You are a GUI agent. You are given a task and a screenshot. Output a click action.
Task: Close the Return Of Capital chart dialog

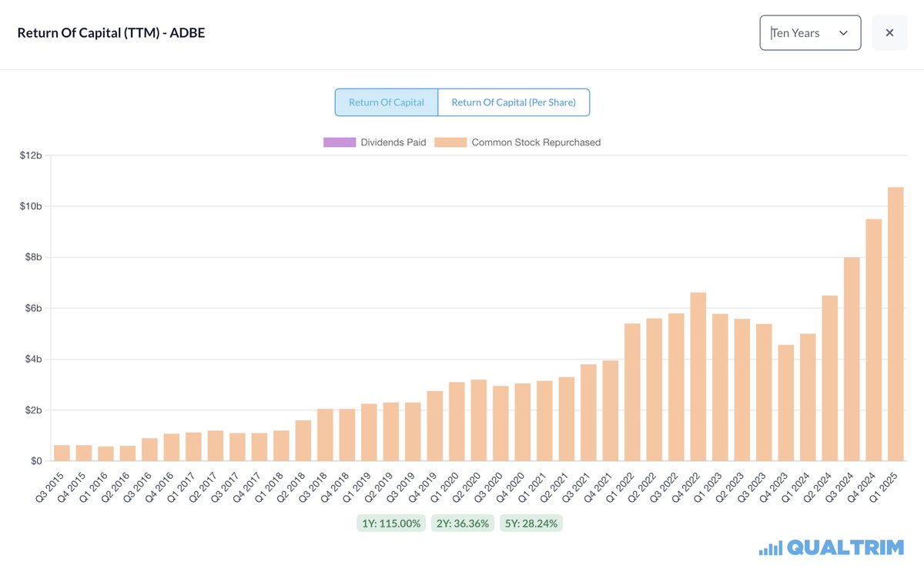pyautogui.click(x=889, y=33)
